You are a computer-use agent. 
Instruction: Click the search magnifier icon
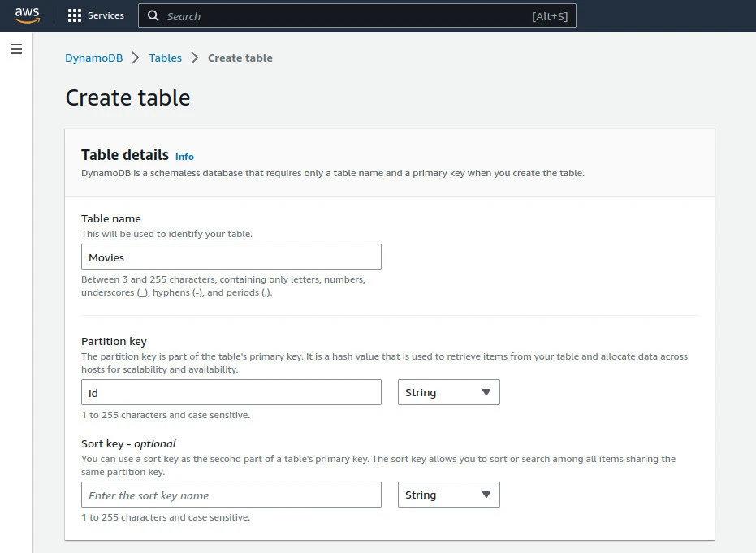pyautogui.click(x=153, y=16)
